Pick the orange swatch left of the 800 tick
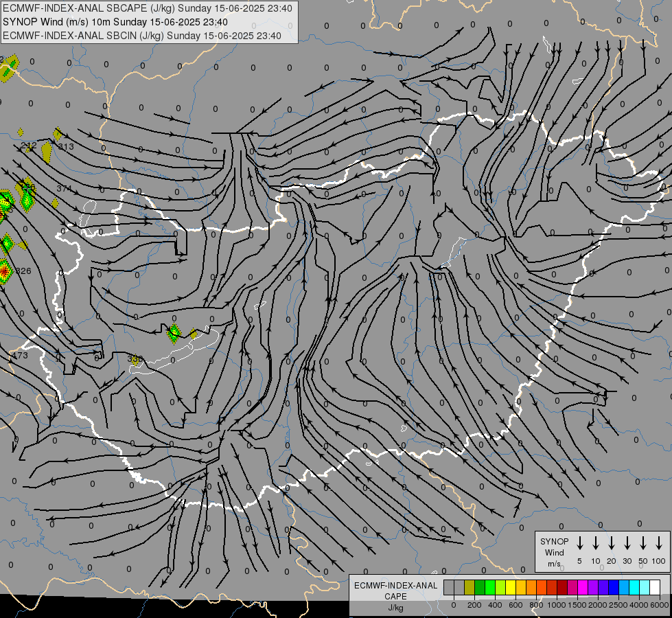 [x=531, y=587]
